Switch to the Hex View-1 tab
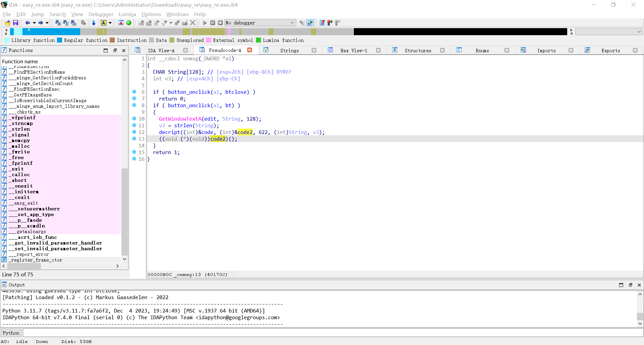This screenshot has height=345, width=644. point(354,51)
